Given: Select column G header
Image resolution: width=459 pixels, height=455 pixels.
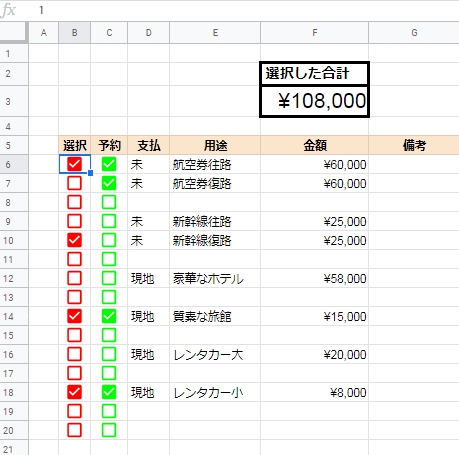Looking at the screenshot, I should point(414,33).
